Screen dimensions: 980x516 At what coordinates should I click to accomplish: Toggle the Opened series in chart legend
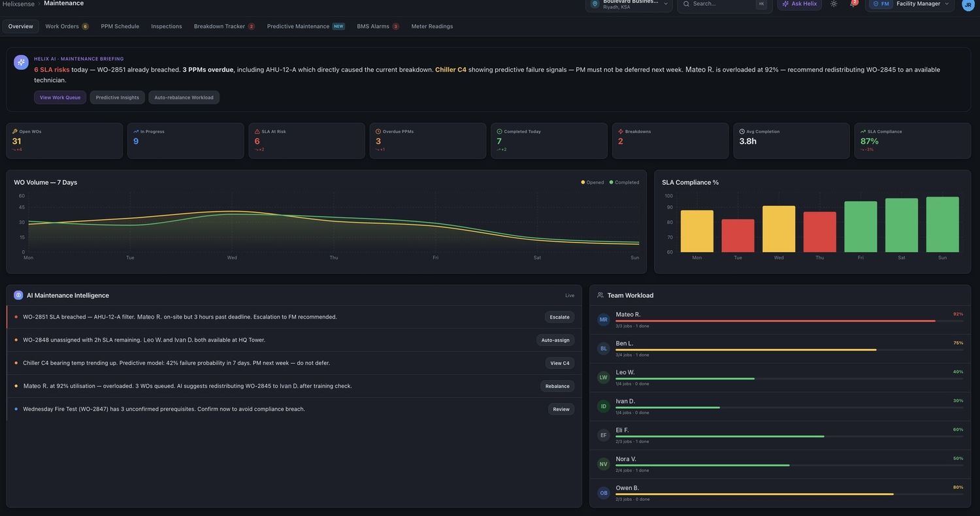point(593,182)
